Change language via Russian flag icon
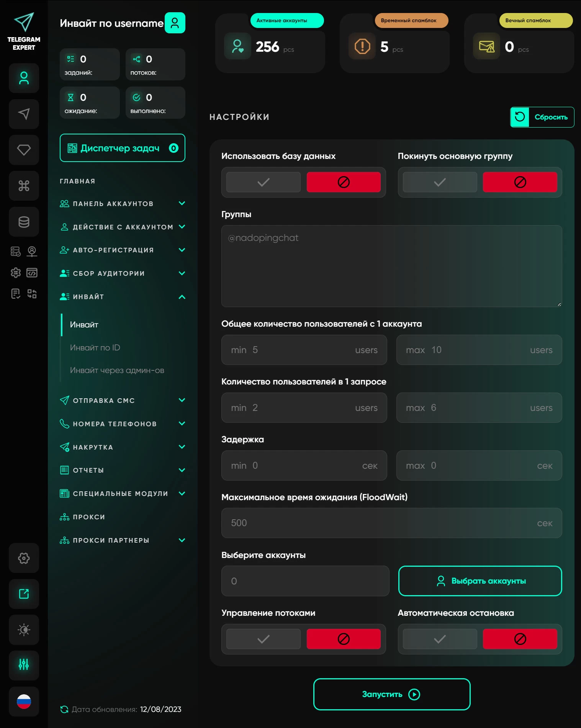Image resolution: width=581 pixels, height=728 pixels. tap(24, 702)
